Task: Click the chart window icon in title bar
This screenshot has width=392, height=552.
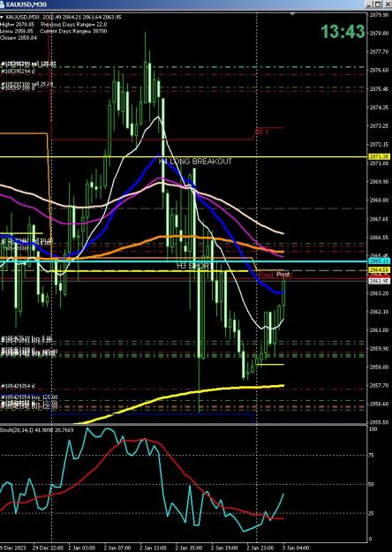Action: [x=2, y=4]
